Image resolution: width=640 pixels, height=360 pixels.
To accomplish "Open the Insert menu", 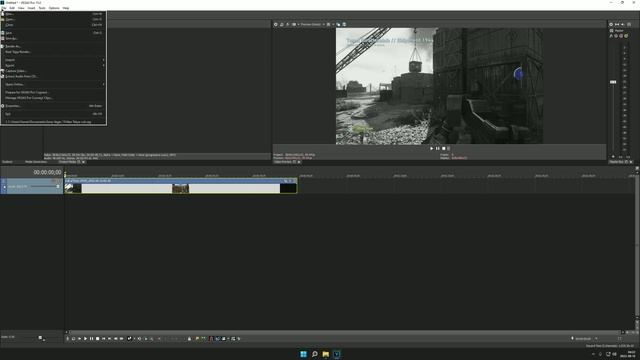I will click(x=31, y=8).
